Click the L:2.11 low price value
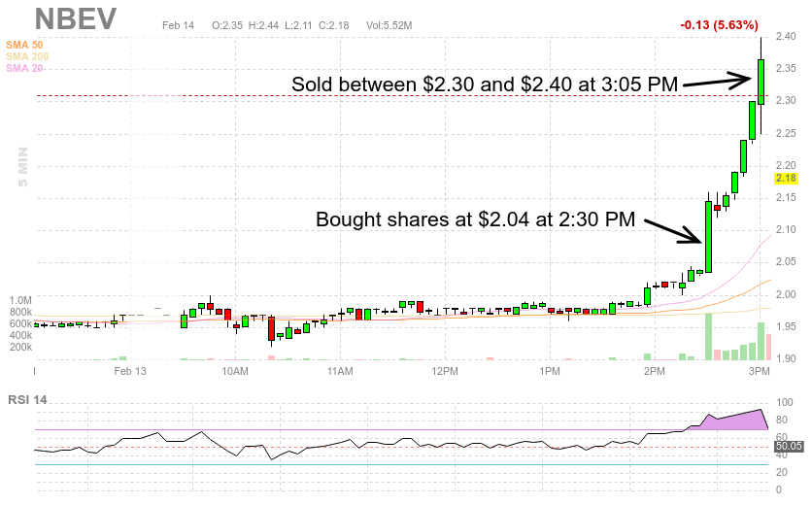Image resolution: width=812 pixels, height=505 pixels. click(x=299, y=25)
